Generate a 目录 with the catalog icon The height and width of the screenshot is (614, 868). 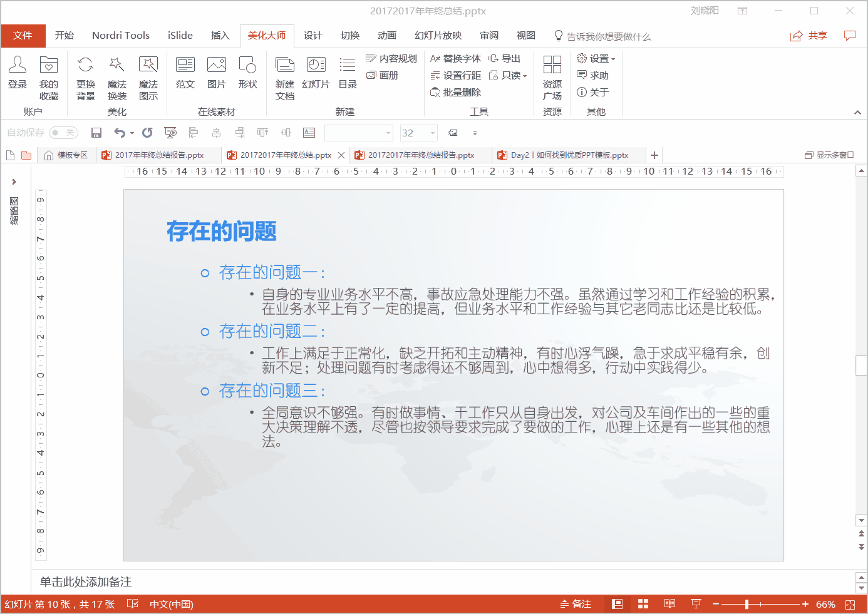click(347, 75)
